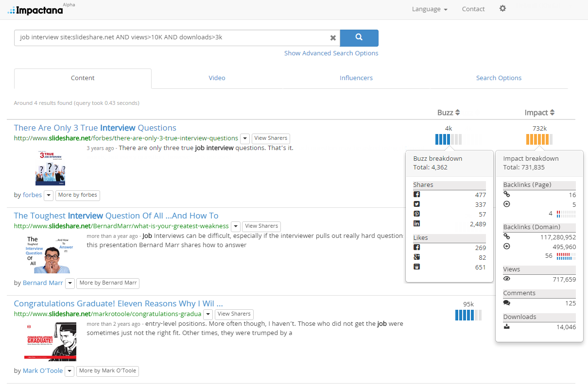
Task: View Sharers for the Congratulations Graduate result
Action: [x=234, y=314]
